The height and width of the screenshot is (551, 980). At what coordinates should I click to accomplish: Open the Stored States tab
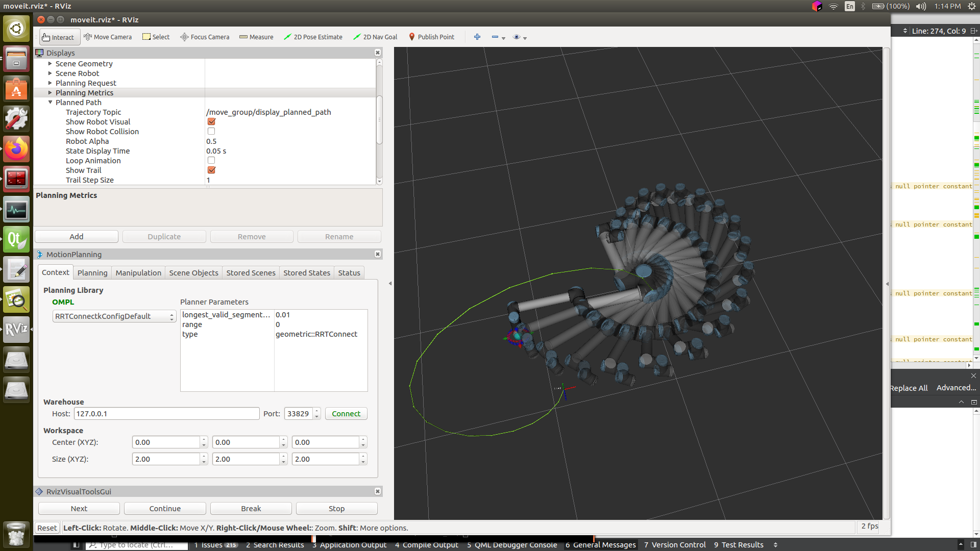(307, 273)
